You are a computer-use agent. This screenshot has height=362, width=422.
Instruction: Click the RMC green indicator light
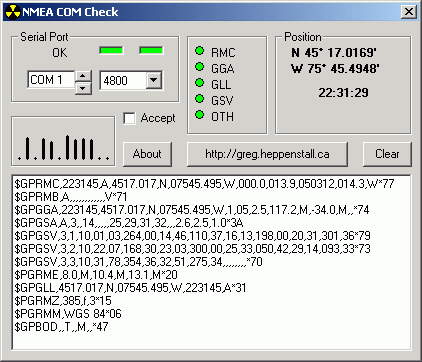click(x=199, y=51)
